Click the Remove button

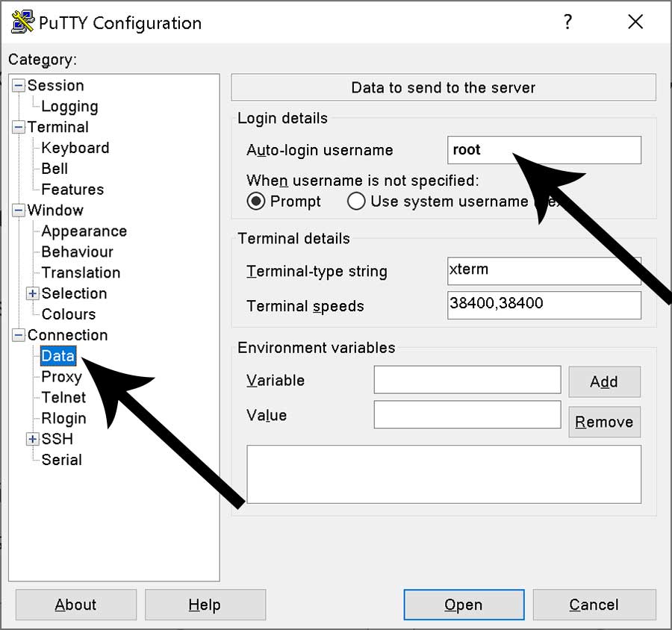click(x=603, y=422)
